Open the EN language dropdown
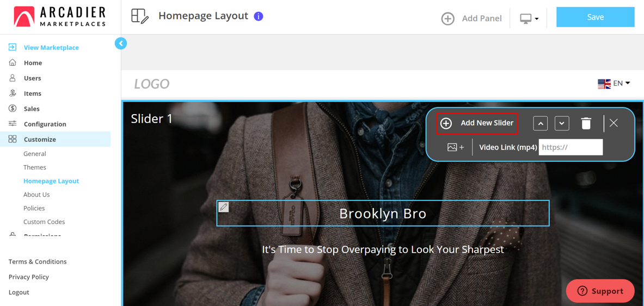This screenshot has width=644, height=306. (622, 83)
